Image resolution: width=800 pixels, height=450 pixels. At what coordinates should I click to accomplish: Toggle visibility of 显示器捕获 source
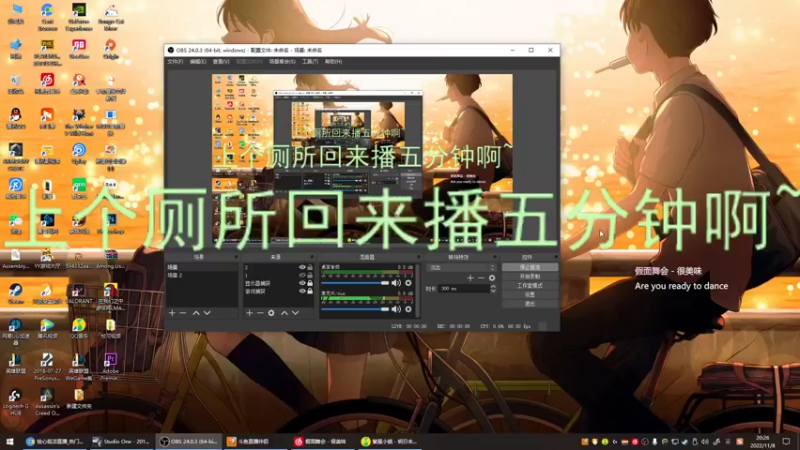pos(302,283)
